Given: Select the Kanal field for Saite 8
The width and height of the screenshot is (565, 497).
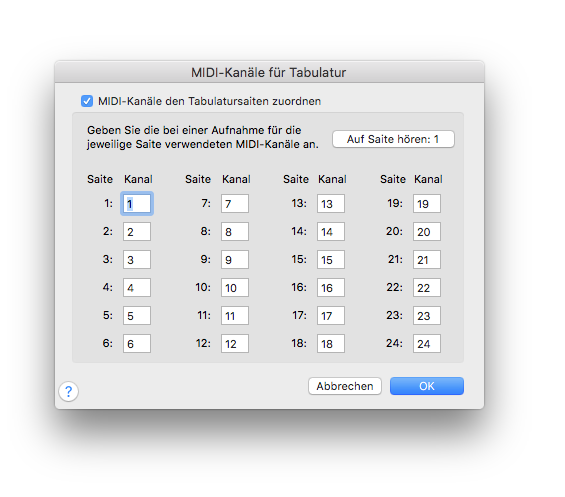Looking at the screenshot, I should point(235,232).
